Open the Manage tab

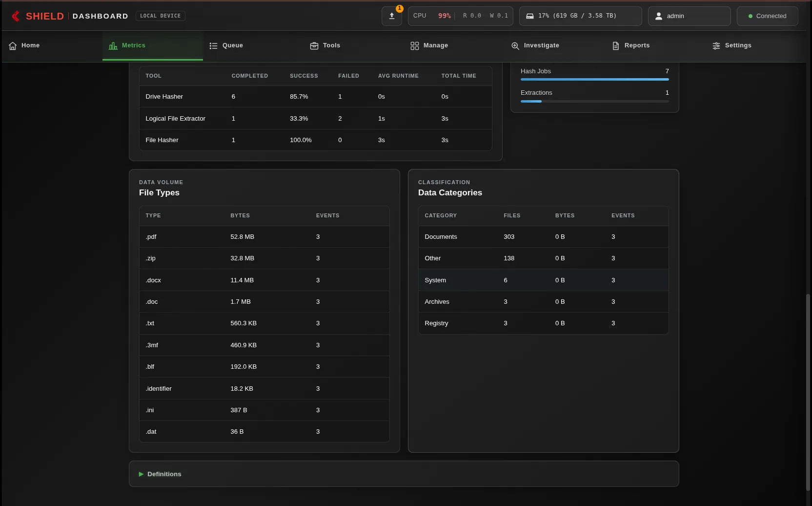[454, 45]
